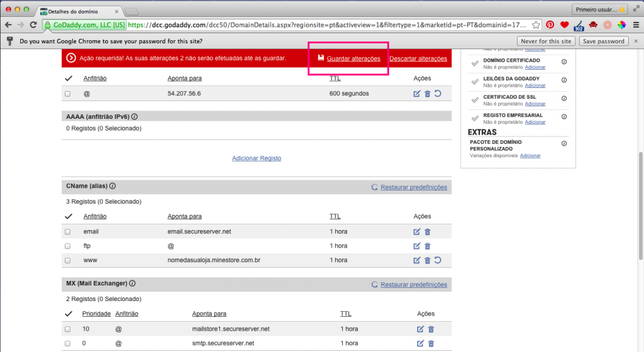Open a new tab in Chrome
This screenshot has height=352, width=644.
tap(131, 11)
